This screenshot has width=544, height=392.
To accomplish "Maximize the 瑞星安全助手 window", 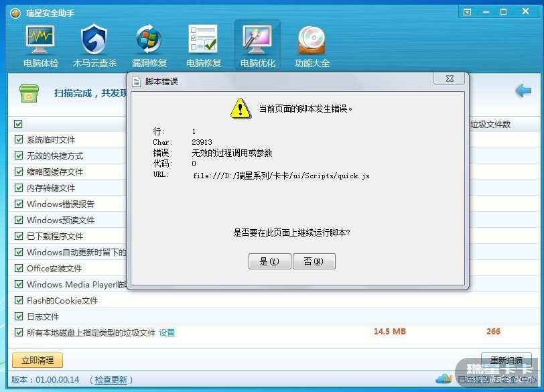I will pyautogui.click(x=503, y=12).
